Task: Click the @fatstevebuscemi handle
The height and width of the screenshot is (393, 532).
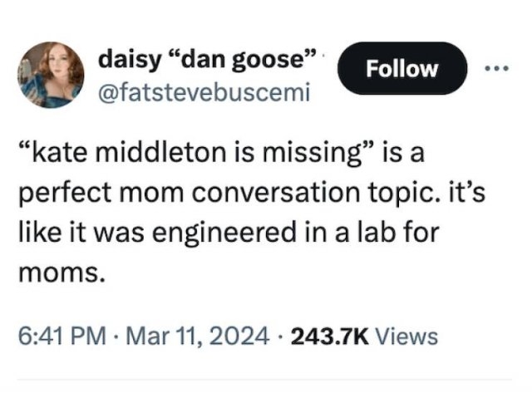Action: tap(204, 91)
